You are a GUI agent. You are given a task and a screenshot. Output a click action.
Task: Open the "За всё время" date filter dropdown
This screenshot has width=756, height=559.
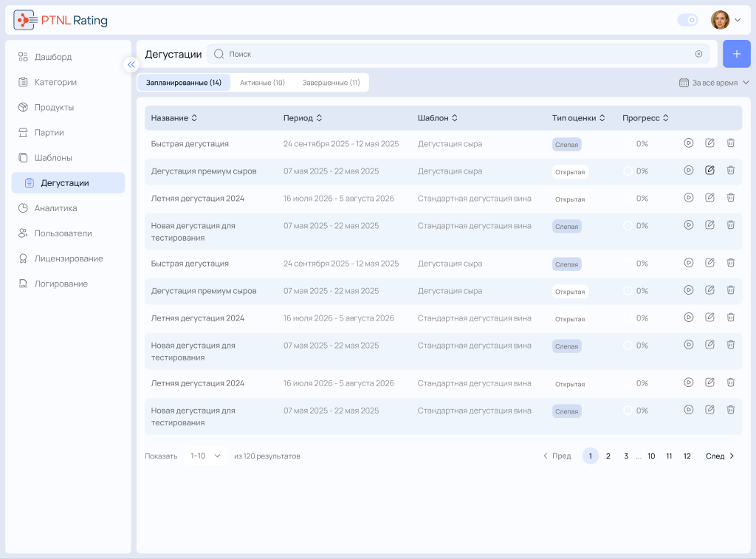pyautogui.click(x=714, y=83)
